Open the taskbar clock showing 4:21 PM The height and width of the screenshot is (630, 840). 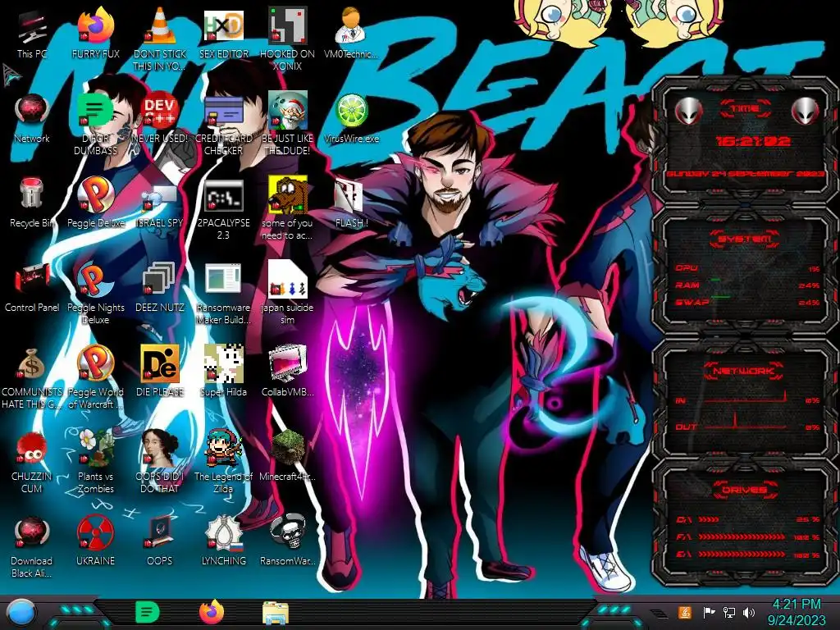(x=796, y=612)
